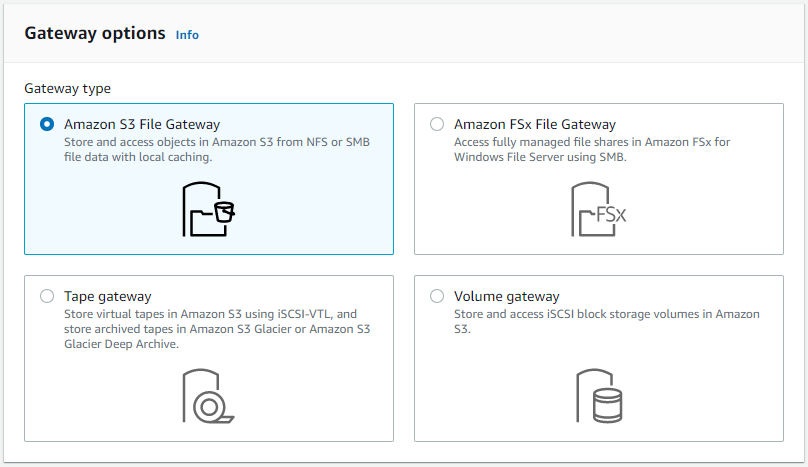Choose the Volume gateway radio button
This screenshot has height=467, width=808.
437,296
